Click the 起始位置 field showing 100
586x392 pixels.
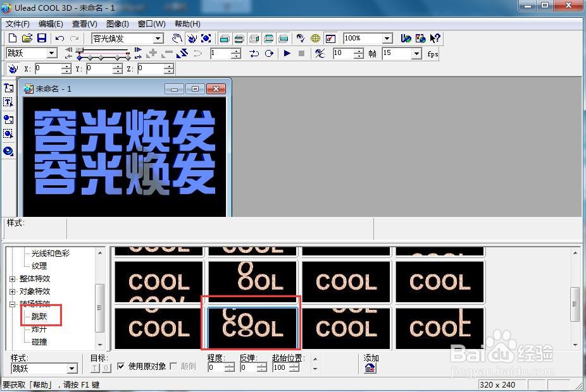pos(282,367)
